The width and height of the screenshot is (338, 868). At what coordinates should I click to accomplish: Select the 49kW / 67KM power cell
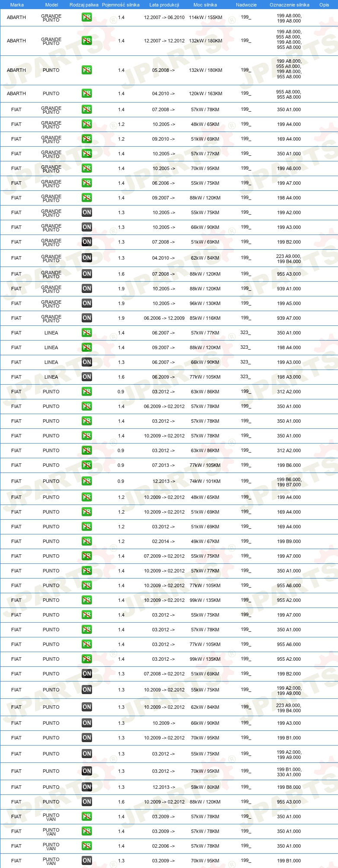[205, 541]
